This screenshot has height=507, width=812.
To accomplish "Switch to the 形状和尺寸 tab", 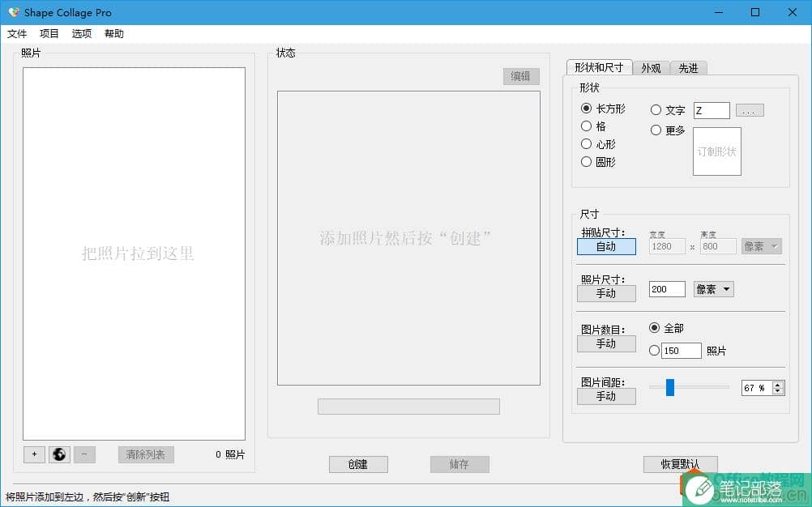I will click(599, 67).
